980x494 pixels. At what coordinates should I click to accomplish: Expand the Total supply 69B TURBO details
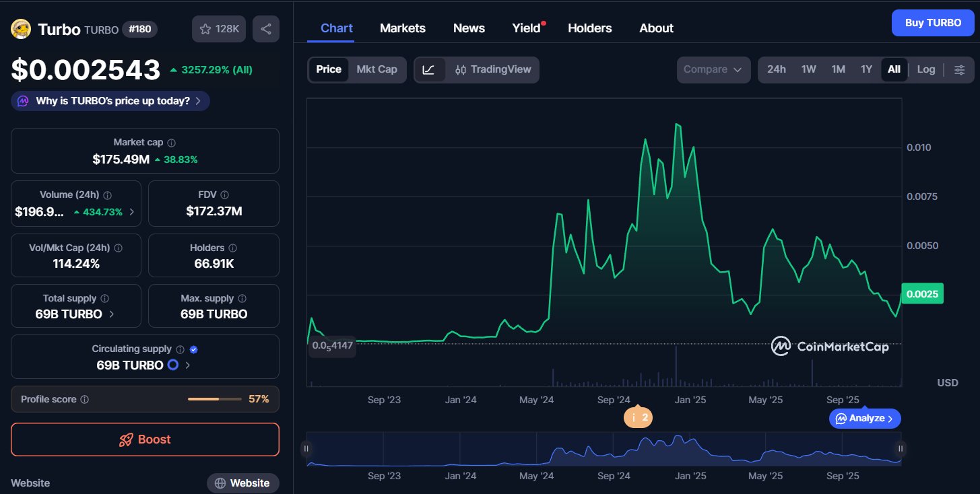[111, 314]
